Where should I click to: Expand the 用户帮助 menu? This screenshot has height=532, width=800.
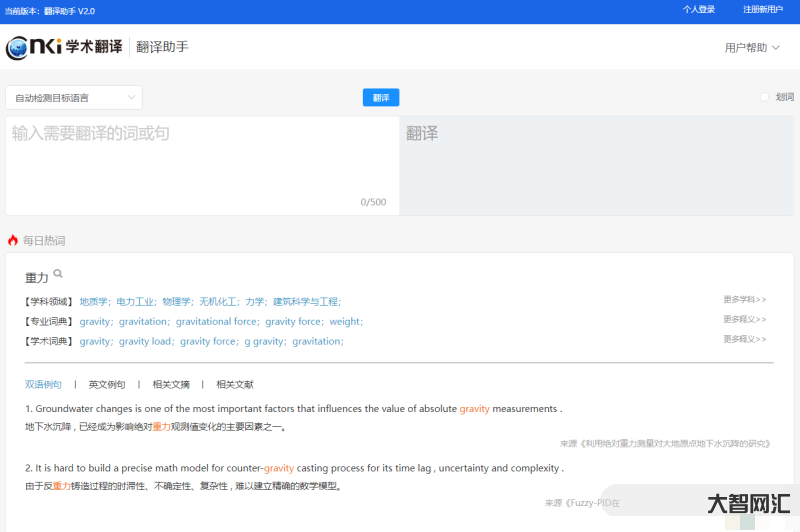tap(752, 47)
